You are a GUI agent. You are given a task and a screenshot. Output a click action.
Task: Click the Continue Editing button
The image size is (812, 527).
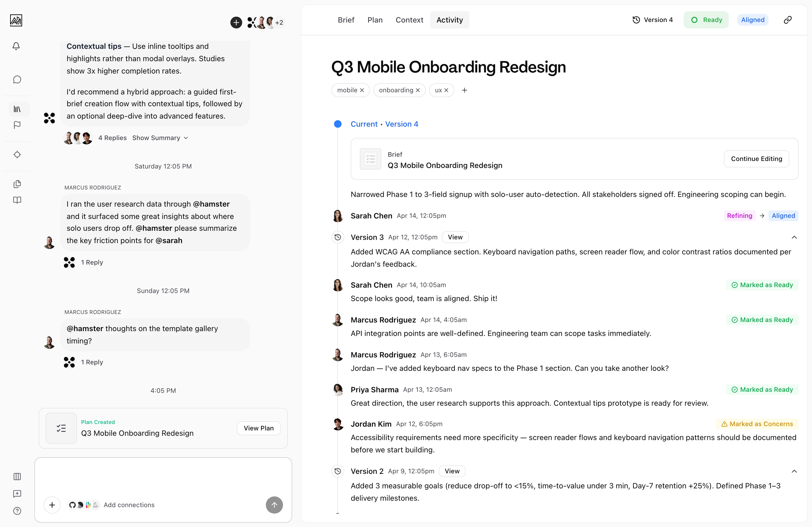[x=756, y=159]
